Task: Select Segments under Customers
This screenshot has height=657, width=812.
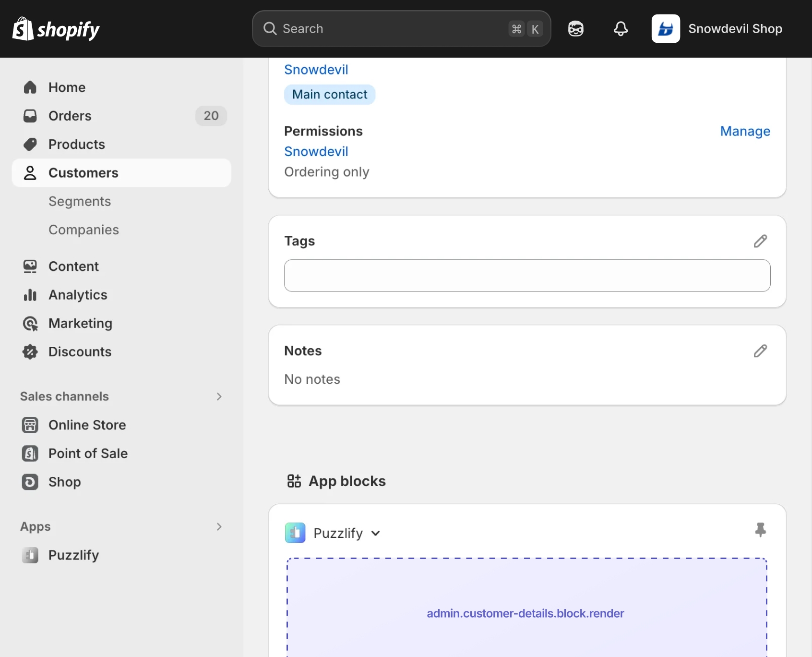Action: click(x=80, y=201)
